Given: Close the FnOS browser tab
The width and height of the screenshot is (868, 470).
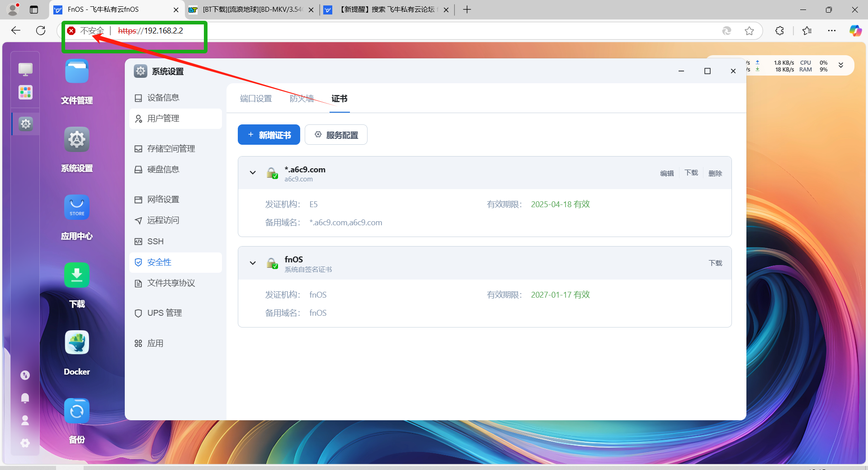Looking at the screenshot, I should (x=176, y=10).
